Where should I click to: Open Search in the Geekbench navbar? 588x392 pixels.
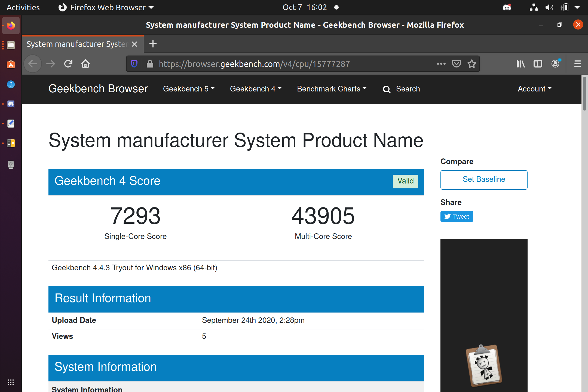click(x=402, y=89)
